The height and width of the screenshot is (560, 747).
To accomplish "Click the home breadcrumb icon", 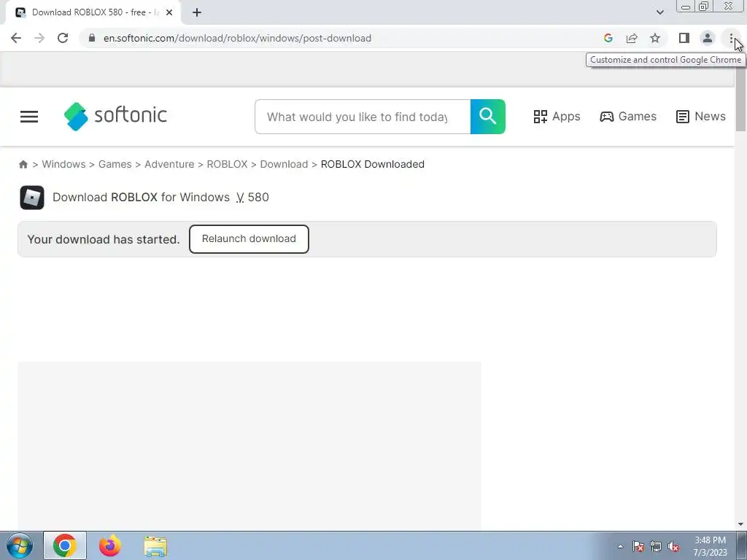I will pos(23,164).
